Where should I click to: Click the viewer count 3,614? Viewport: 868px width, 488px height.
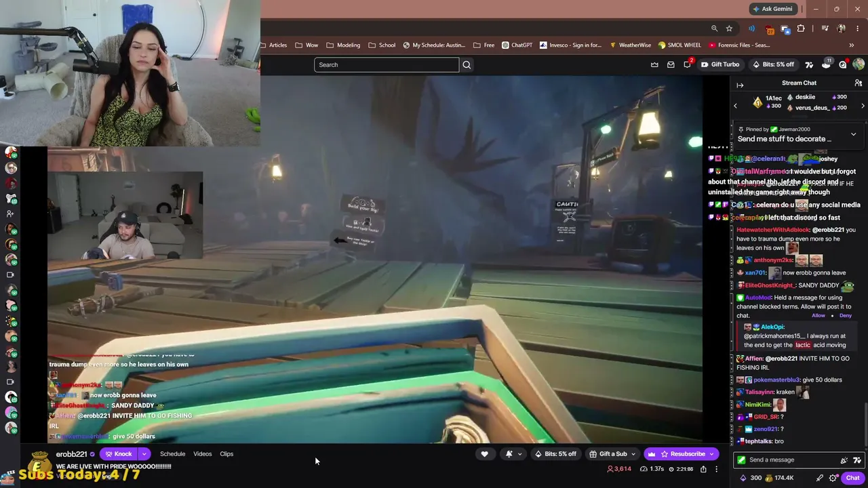point(619,469)
